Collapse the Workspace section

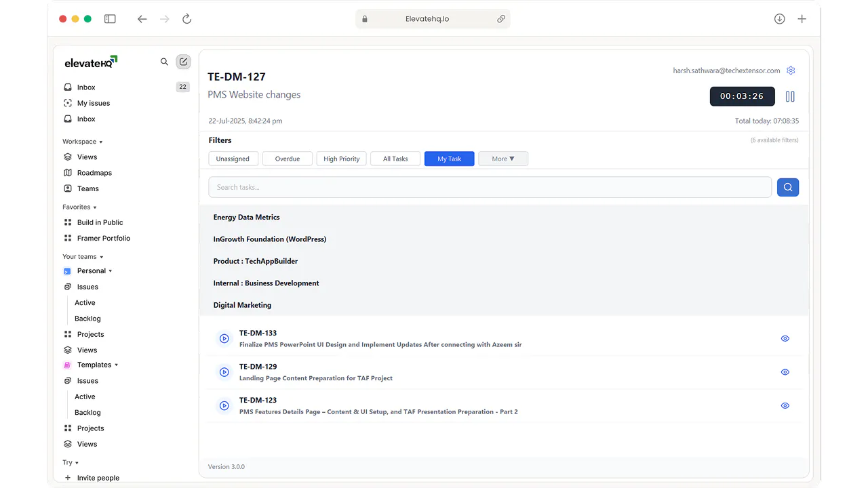pyautogui.click(x=83, y=142)
